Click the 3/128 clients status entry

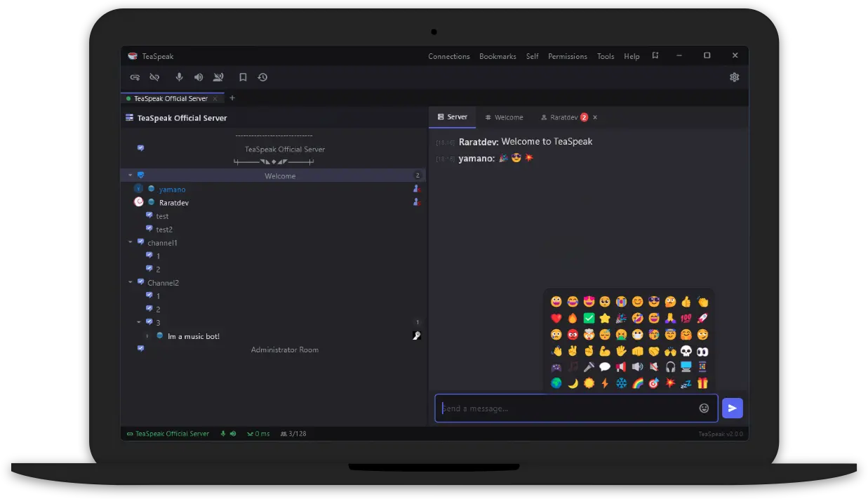pyautogui.click(x=293, y=434)
